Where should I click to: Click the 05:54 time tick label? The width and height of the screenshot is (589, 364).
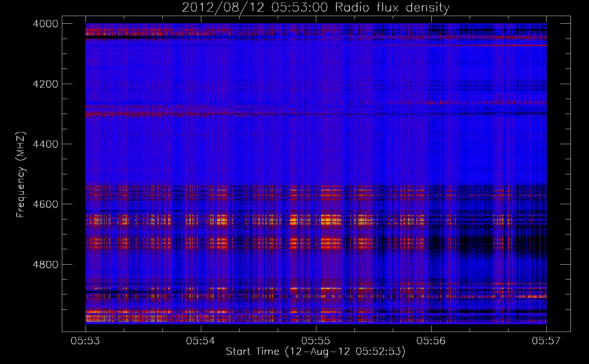tap(201, 341)
